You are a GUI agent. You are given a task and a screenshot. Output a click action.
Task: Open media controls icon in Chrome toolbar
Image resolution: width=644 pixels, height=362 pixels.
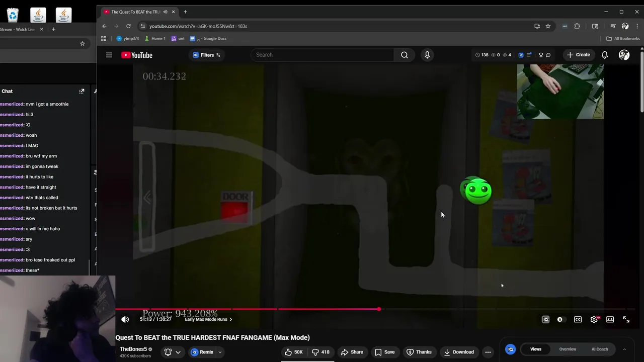(x=613, y=26)
